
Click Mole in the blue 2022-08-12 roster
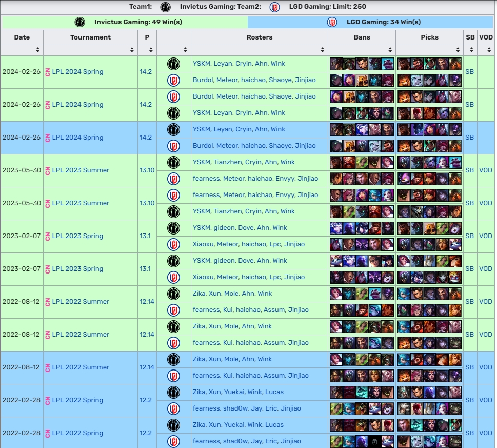tap(231, 359)
